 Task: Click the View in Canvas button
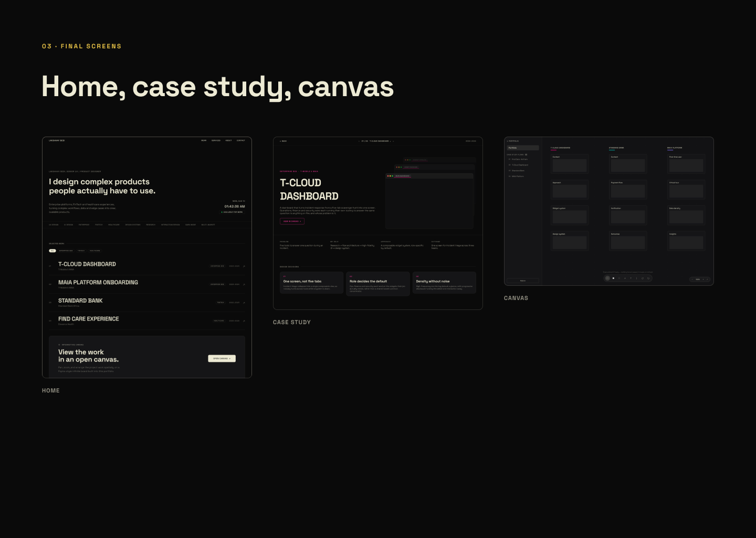coord(292,221)
